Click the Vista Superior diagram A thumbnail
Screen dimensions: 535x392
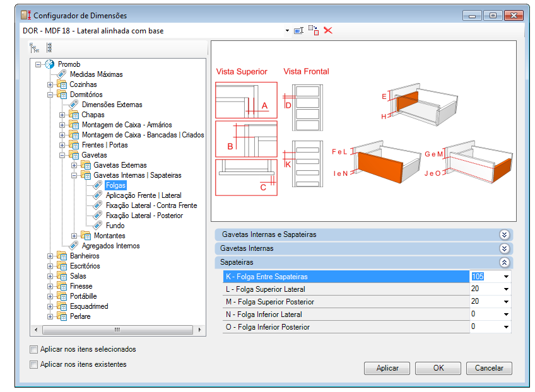(246, 100)
